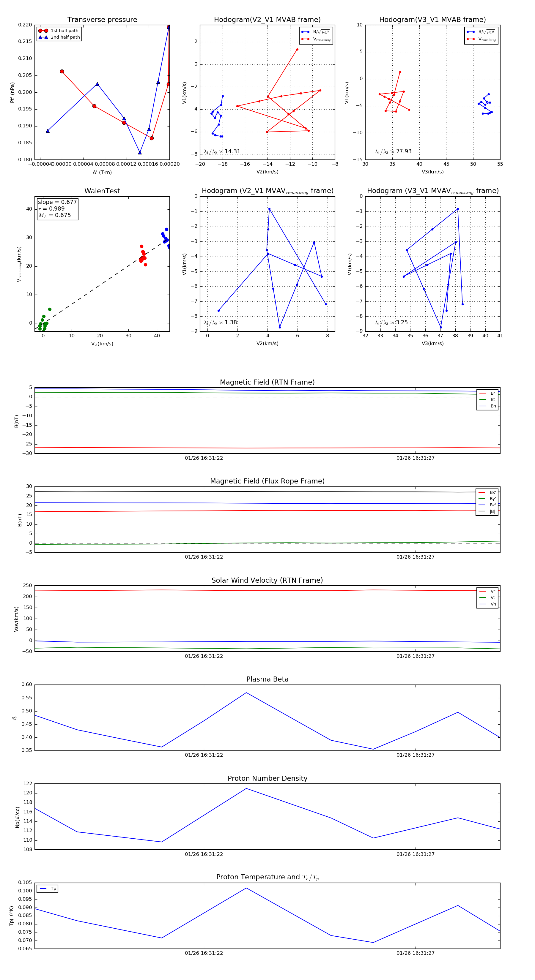Click the 'Vsw(km/s)' axis label
Image resolution: width=535 pixels, height=980 pixels.
point(16,619)
